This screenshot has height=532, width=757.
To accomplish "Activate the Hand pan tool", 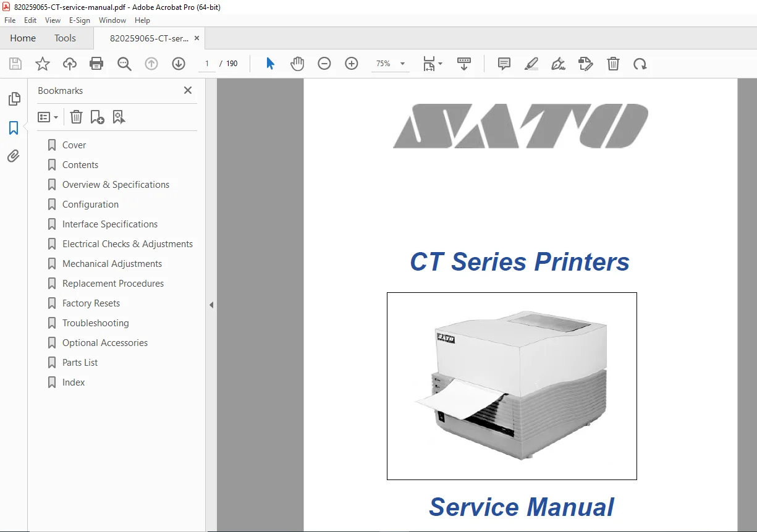I will [297, 64].
